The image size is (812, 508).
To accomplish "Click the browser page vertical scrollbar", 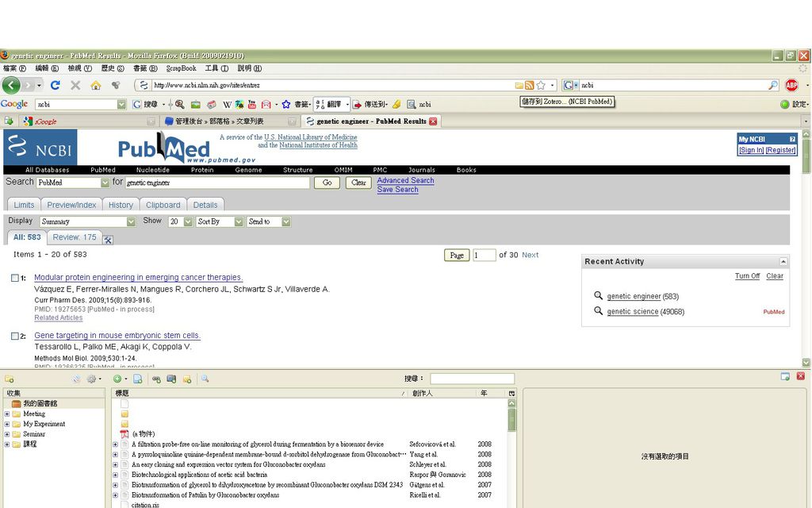I will (x=806, y=248).
